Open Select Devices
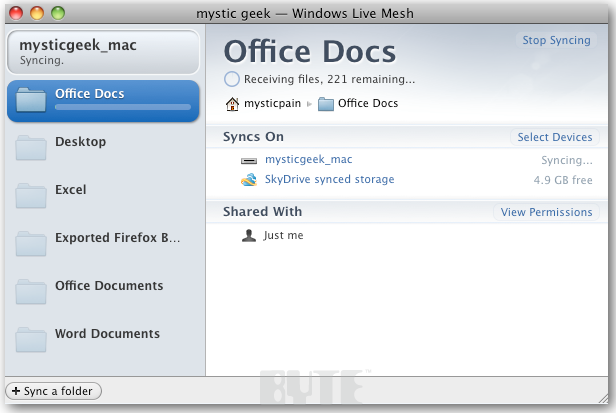This screenshot has width=616, height=413. point(555,137)
